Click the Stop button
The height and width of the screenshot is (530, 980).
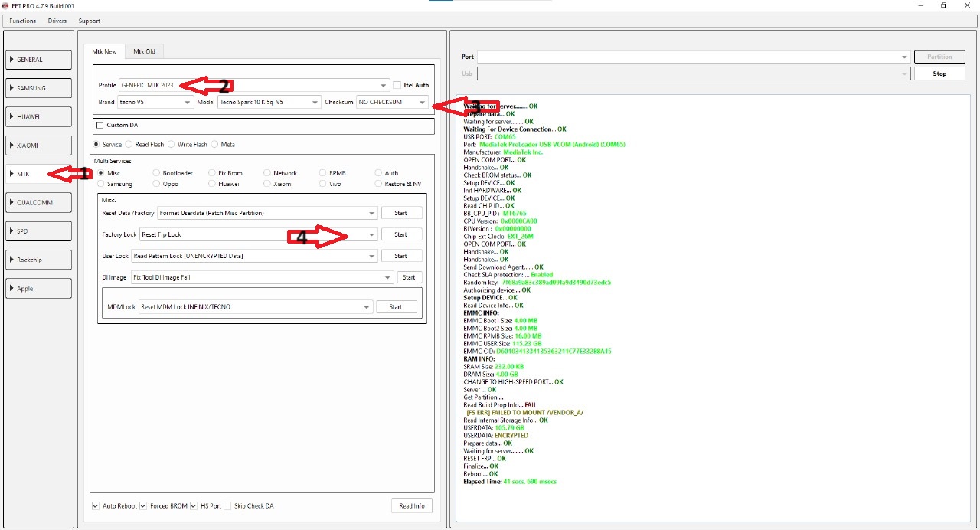[x=939, y=74]
